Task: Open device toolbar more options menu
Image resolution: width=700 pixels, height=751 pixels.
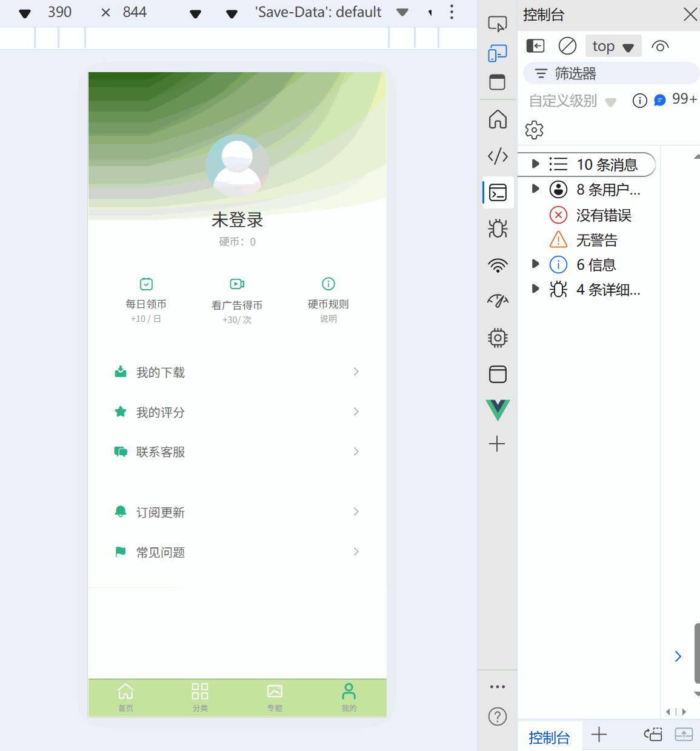Action: coord(452,12)
